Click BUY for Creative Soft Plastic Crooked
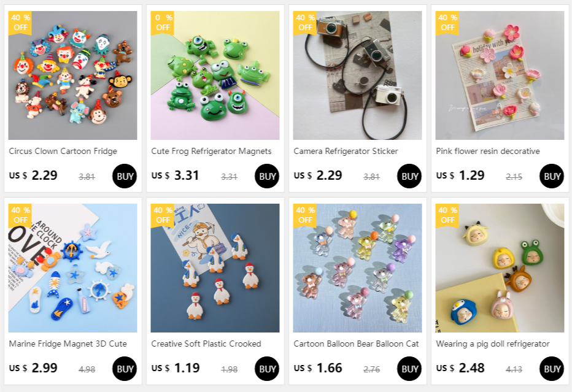Viewport: 572px width, 392px height. pyautogui.click(x=266, y=369)
